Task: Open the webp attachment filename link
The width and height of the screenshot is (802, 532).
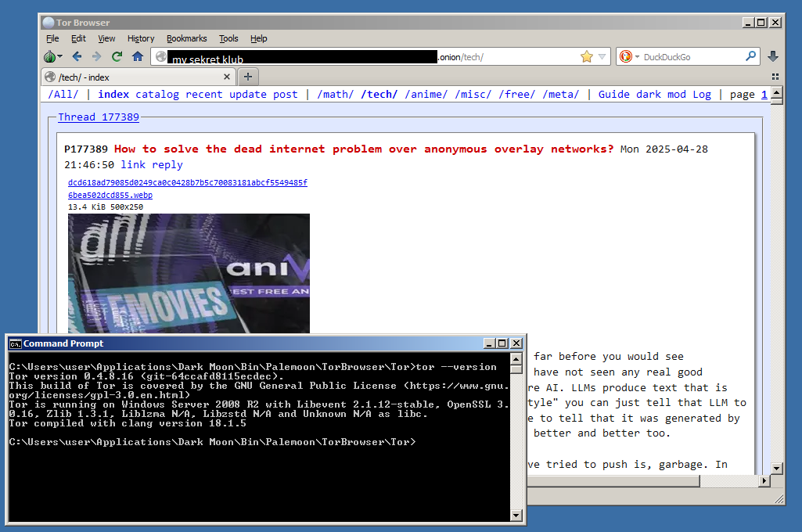Action: point(188,189)
